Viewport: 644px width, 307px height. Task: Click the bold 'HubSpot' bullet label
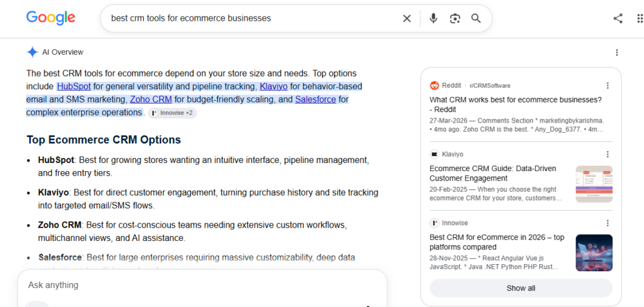[56, 160]
